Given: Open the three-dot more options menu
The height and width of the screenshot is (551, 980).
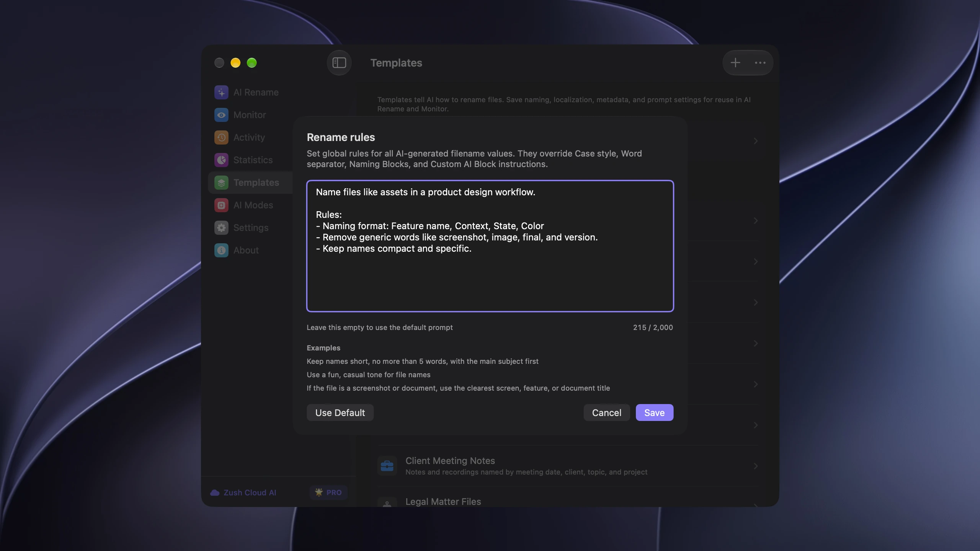Looking at the screenshot, I should point(760,63).
